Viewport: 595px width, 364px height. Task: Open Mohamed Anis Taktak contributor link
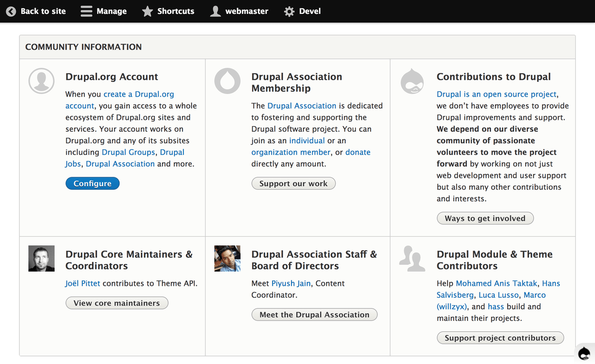pyautogui.click(x=497, y=283)
